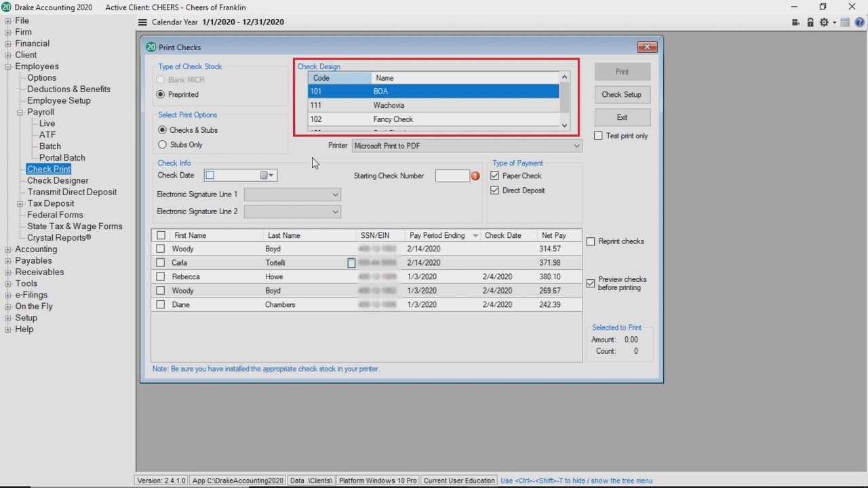Open the Pay Period Ending column filter arrow
The height and width of the screenshot is (488, 868).
[x=475, y=236]
